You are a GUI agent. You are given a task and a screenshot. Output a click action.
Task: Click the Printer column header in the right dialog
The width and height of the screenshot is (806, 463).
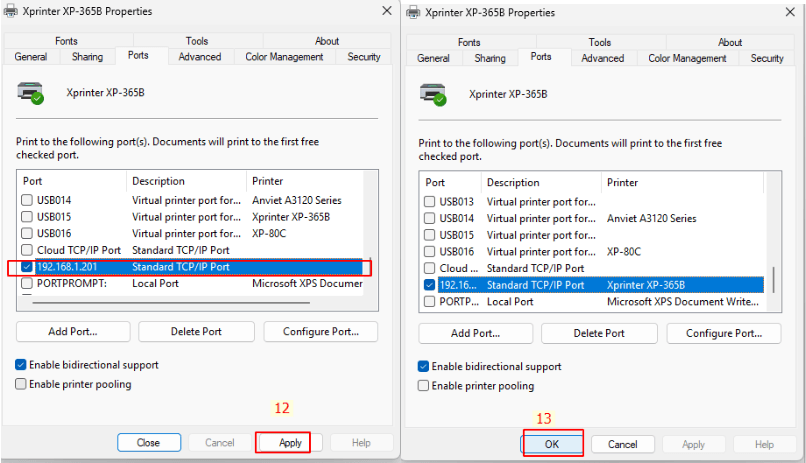(683, 182)
